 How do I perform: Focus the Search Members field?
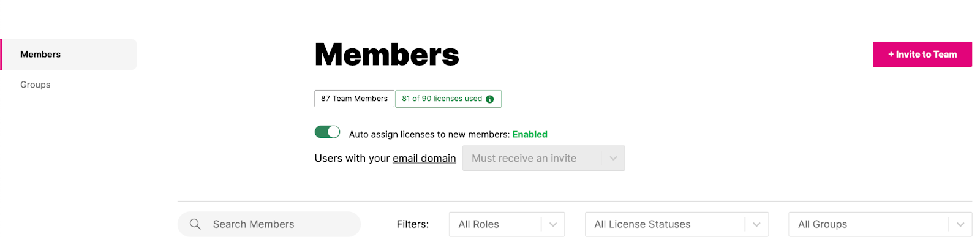click(x=269, y=224)
